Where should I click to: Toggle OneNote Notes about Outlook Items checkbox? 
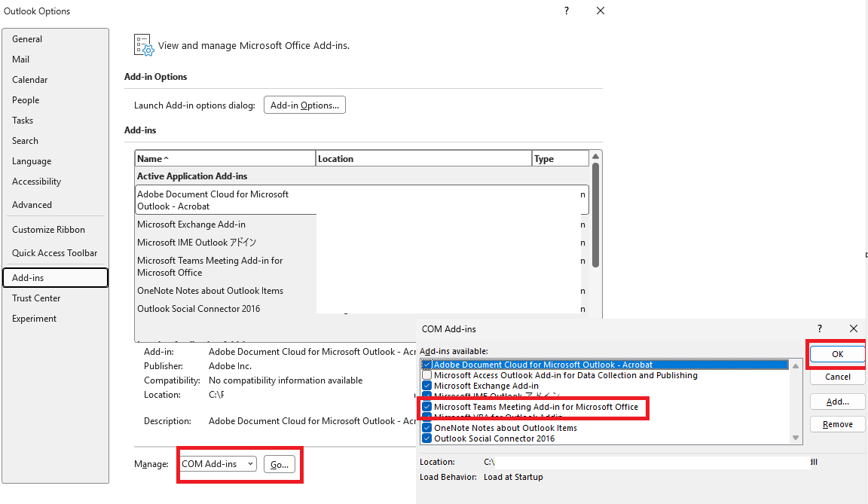[x=426, y=428]
